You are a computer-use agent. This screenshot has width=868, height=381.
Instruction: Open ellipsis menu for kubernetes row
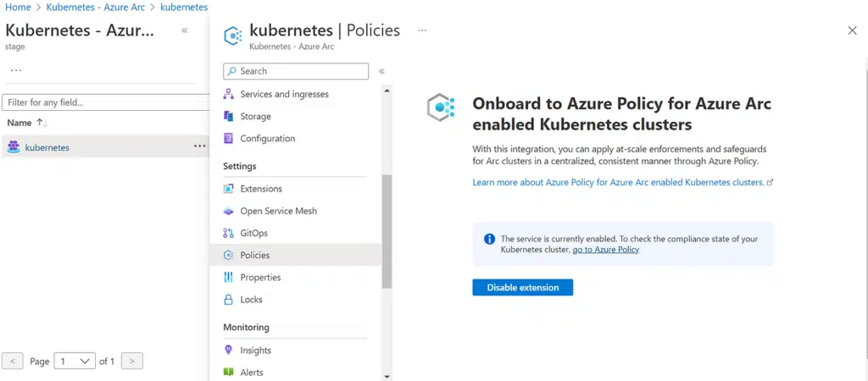tap(199, 146)
